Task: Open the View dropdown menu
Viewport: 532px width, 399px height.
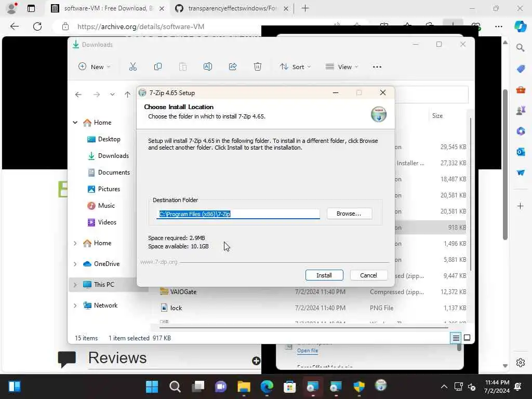Action: coord(342,67)
